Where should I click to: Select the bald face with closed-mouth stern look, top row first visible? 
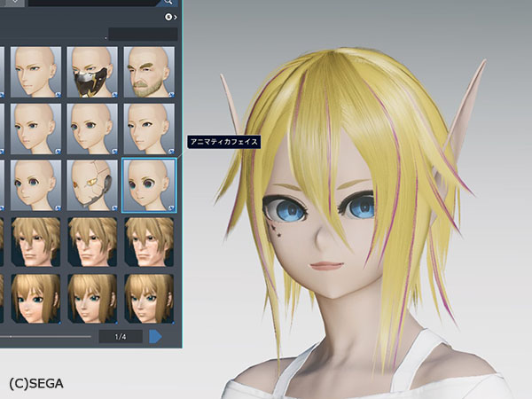point(35,73)
